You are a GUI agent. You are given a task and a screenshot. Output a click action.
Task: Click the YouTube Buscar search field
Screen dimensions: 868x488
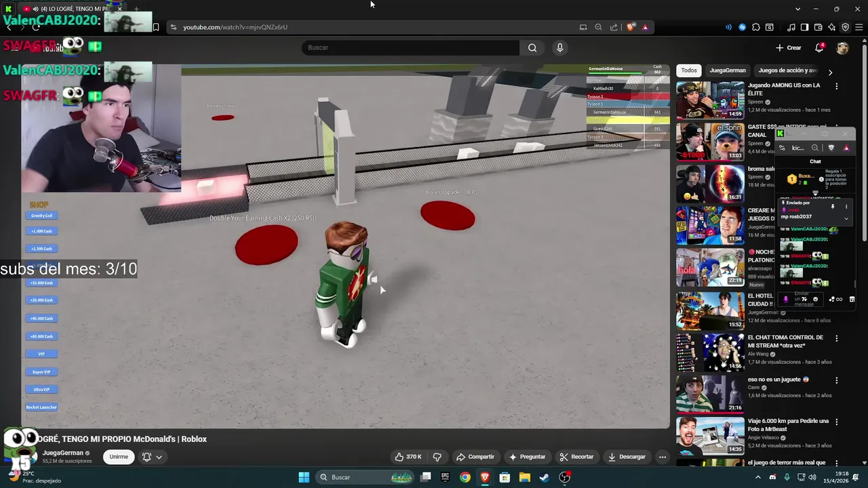tap(410, 47)
